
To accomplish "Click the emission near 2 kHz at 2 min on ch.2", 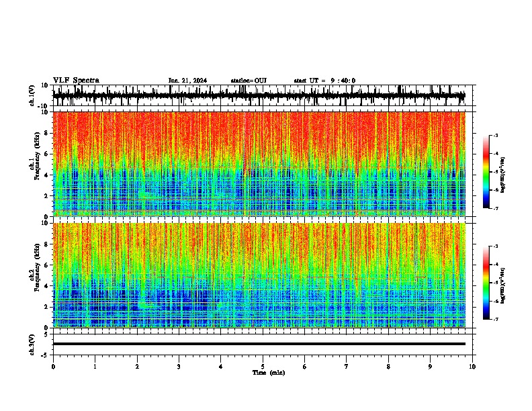I will (x=146, y=305).
